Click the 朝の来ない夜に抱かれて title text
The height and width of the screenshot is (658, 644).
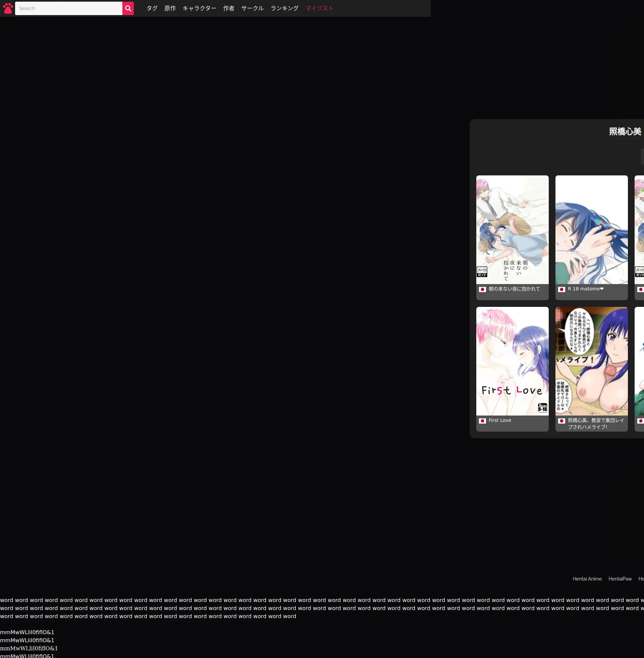click(x=514, y=289)
